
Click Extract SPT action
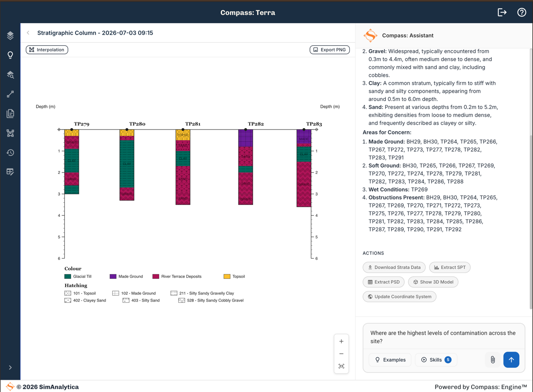(x=450, y=267)
